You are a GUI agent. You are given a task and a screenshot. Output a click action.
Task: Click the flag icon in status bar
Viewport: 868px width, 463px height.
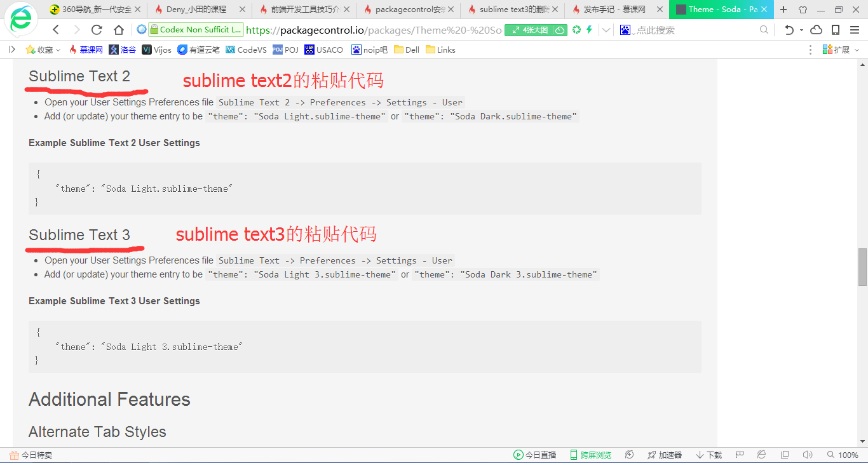(740, 455)
